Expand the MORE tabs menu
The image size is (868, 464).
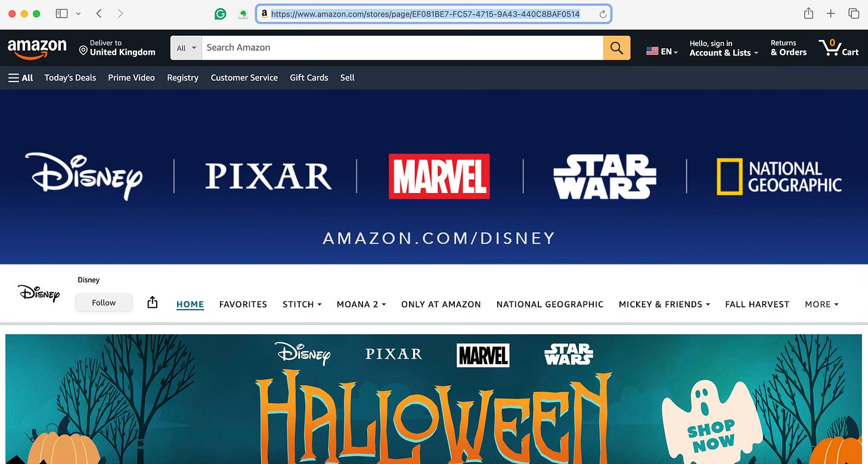pyautogui.click(x=821, y=304)
